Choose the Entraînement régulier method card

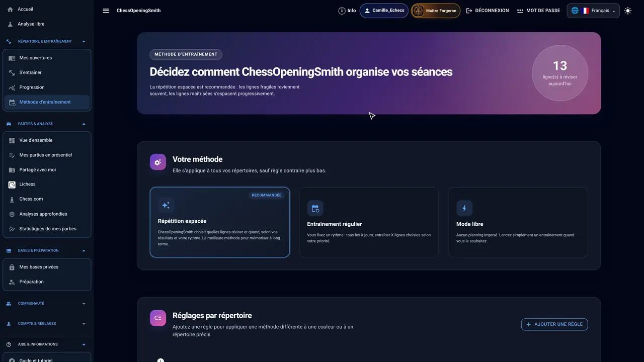click(369, 222)
